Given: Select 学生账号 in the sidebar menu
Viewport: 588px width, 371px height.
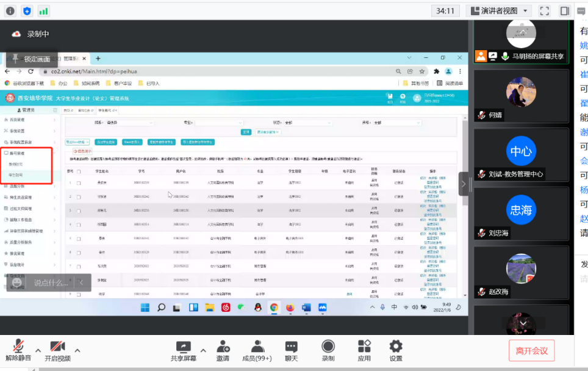Looking at the screenshot, I should coord(16,175).
